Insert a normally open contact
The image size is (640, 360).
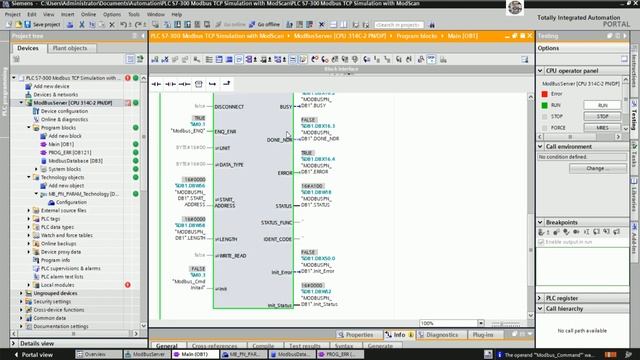[x=156, y=84]
